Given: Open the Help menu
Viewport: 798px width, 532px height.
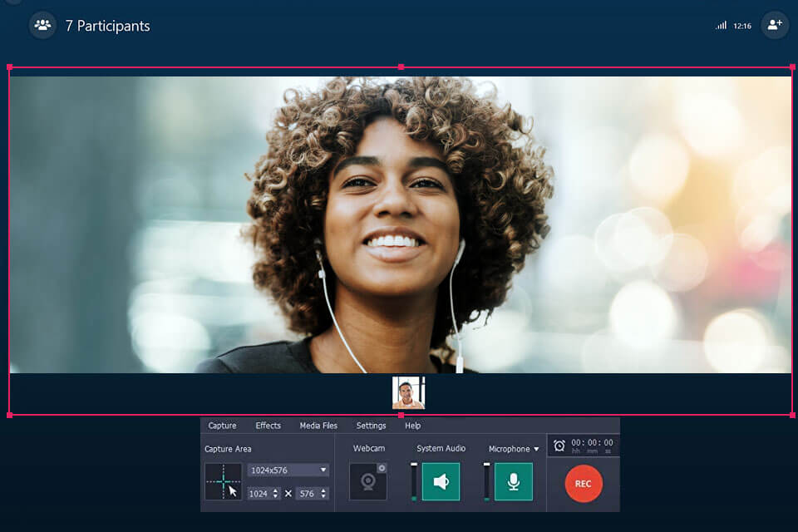Looking at the screenshot, I should 413,426.
